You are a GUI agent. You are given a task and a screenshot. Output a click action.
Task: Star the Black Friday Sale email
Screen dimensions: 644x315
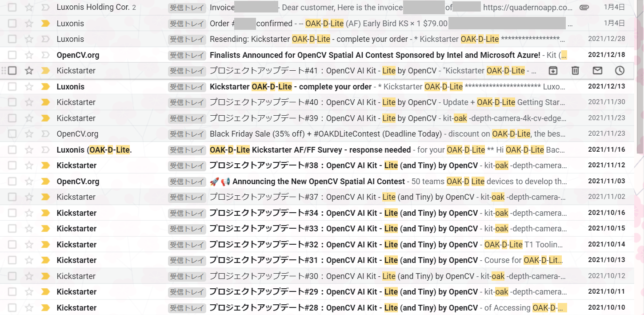pyautogui.click(x=29, y=134)
